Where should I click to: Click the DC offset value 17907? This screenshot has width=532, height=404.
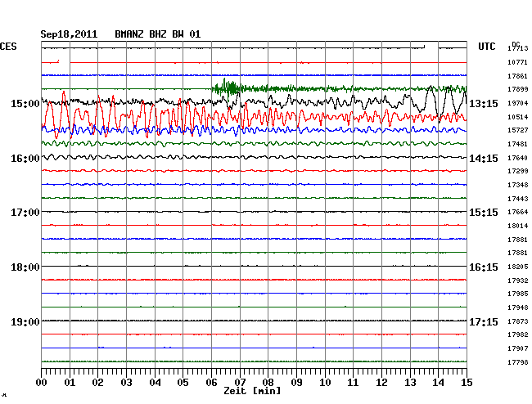point(518,348)
